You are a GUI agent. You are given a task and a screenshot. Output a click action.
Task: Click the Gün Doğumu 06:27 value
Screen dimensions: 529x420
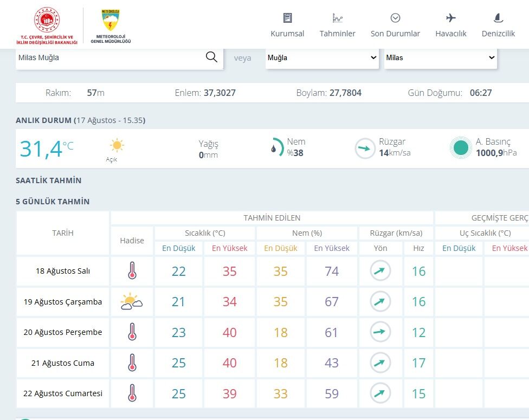coord(481,93)
